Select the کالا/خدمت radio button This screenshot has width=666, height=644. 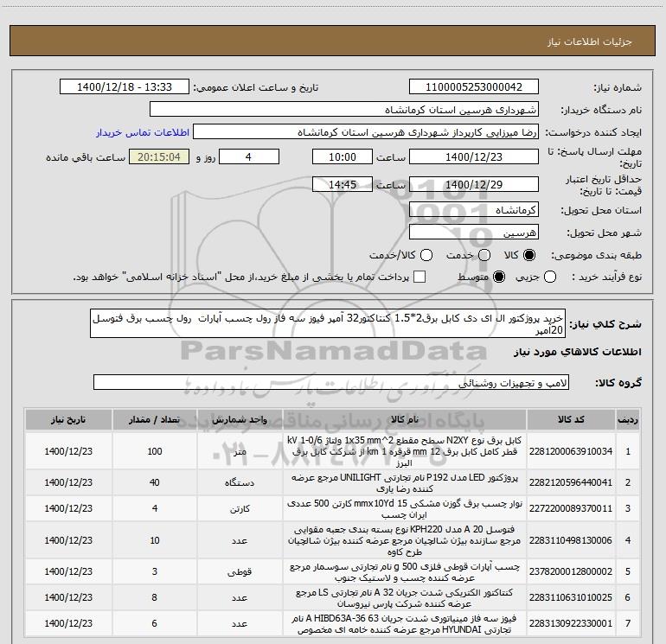pos(426,255)
